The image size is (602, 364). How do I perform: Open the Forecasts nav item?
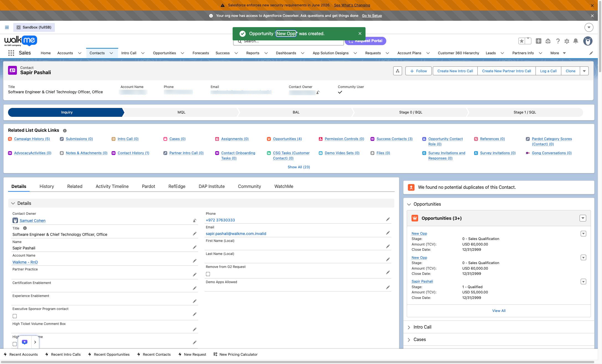(201, 53)
